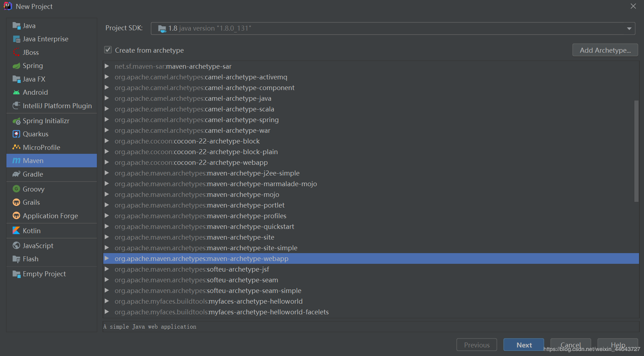
Task: Select Kotlin project type
Action: click(x=52, y=231)
